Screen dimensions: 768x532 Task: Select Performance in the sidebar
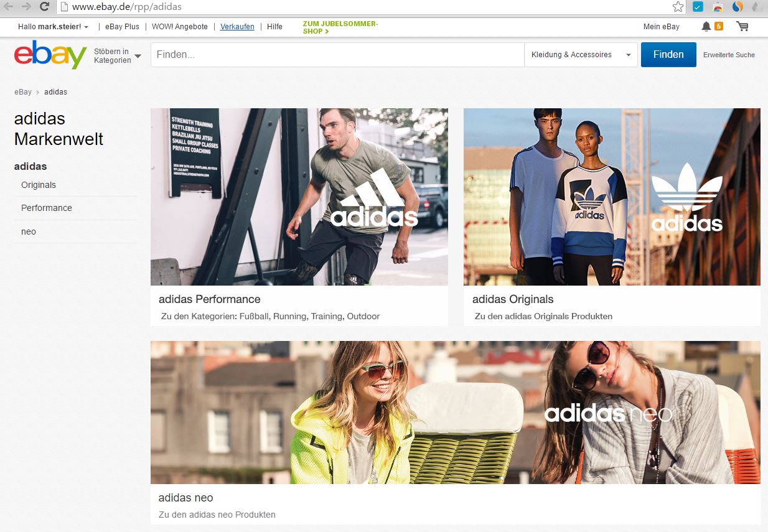[x=47, y=208]
